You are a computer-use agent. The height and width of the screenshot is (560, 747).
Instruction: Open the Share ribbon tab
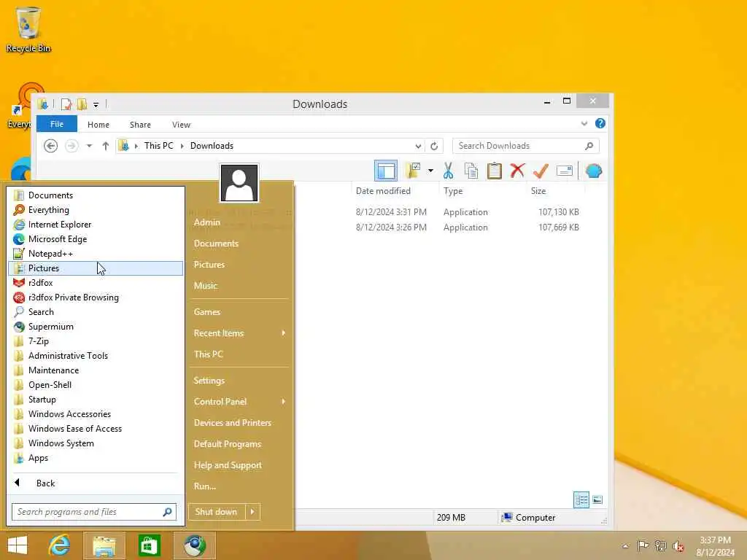click(x=140, y=124)
